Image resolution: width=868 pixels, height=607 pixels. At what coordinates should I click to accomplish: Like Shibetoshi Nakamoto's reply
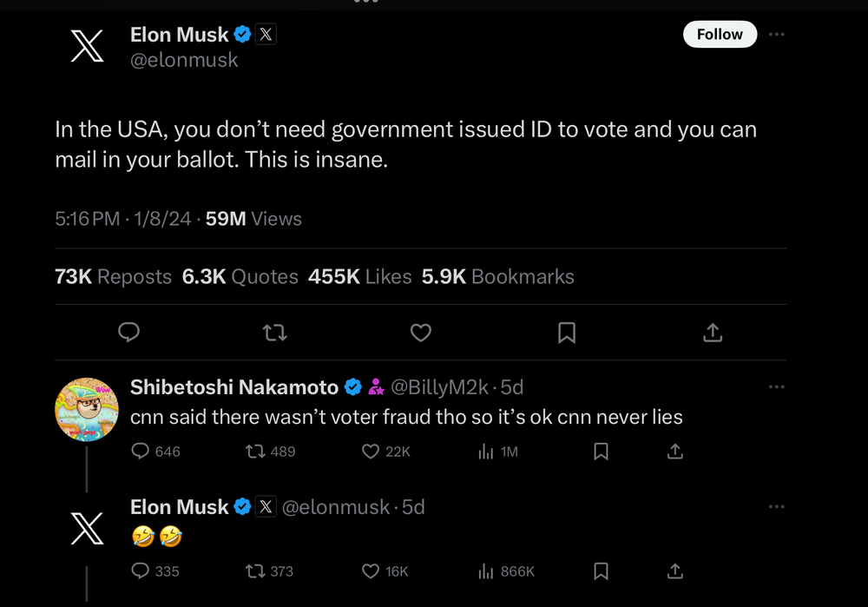pyautogui.click(x=372, y=452)
